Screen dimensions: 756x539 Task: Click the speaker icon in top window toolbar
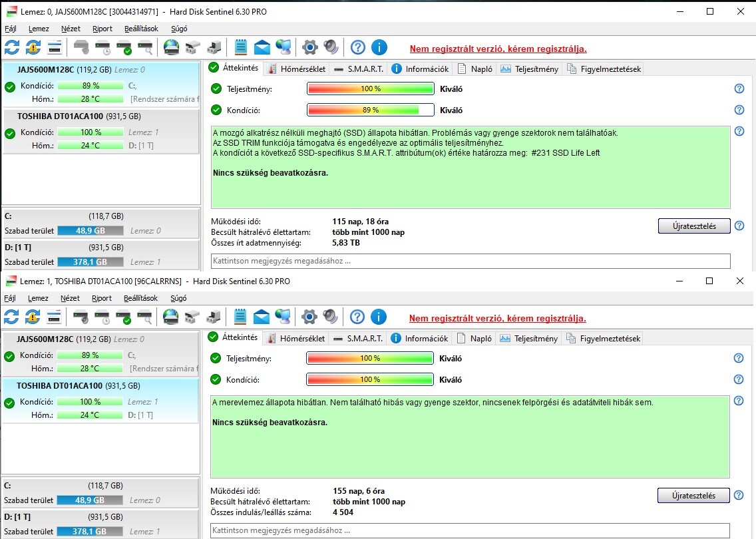(x=331, y=47)
